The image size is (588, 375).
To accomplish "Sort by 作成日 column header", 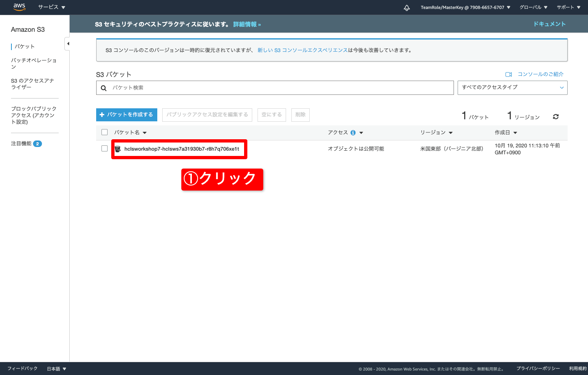I will click(x=506, y=132).
